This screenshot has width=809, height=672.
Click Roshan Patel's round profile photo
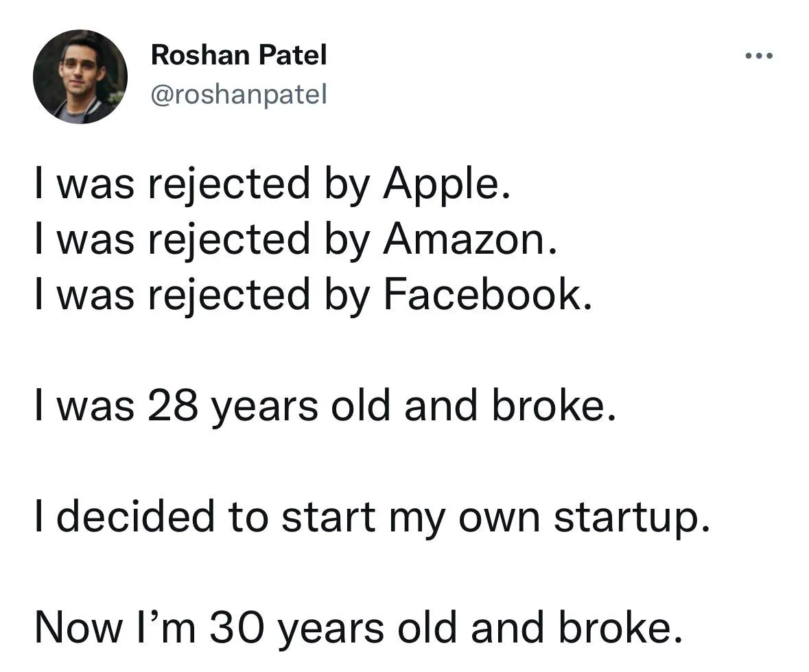80,76
